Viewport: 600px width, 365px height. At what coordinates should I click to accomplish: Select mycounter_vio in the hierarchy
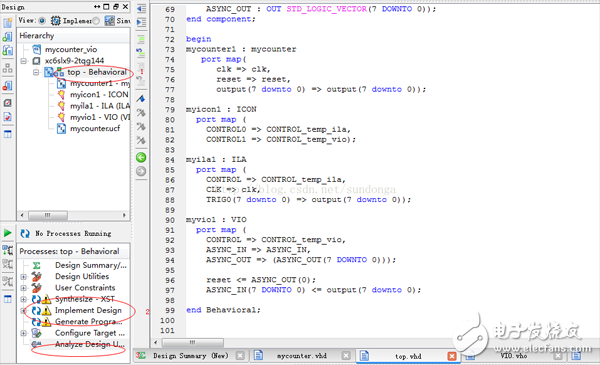point(71,49)
